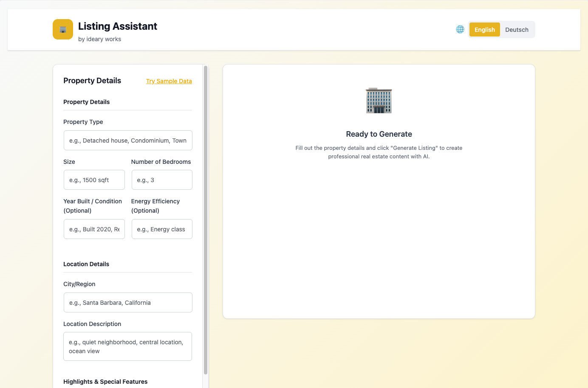Click the Number of Bedrooms field
Image resolution: width=588 pixels, height=388 pixels.
coord(162,180)
